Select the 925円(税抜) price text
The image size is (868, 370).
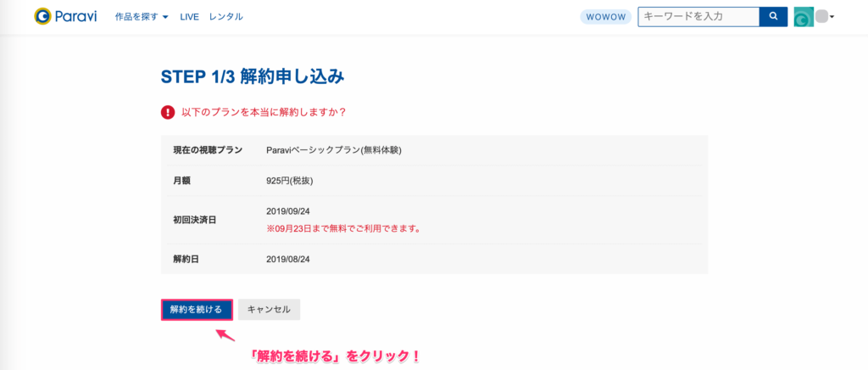coord(290,181)
